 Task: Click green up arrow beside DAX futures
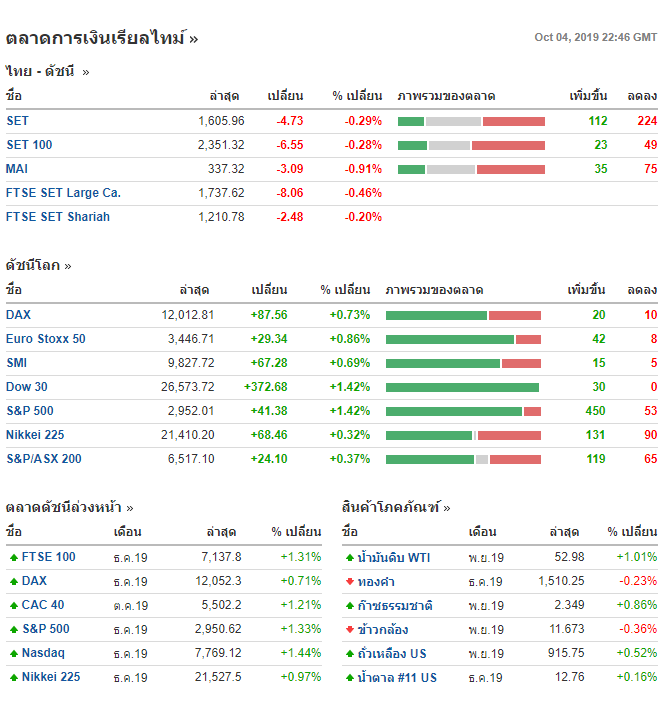click(x=14, y=582)
